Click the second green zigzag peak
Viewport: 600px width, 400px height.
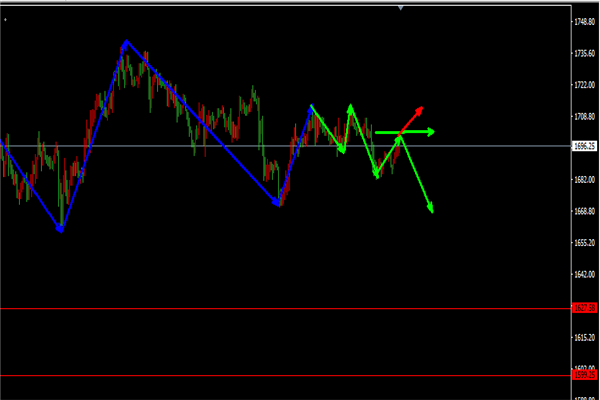(x=350, y=106)
